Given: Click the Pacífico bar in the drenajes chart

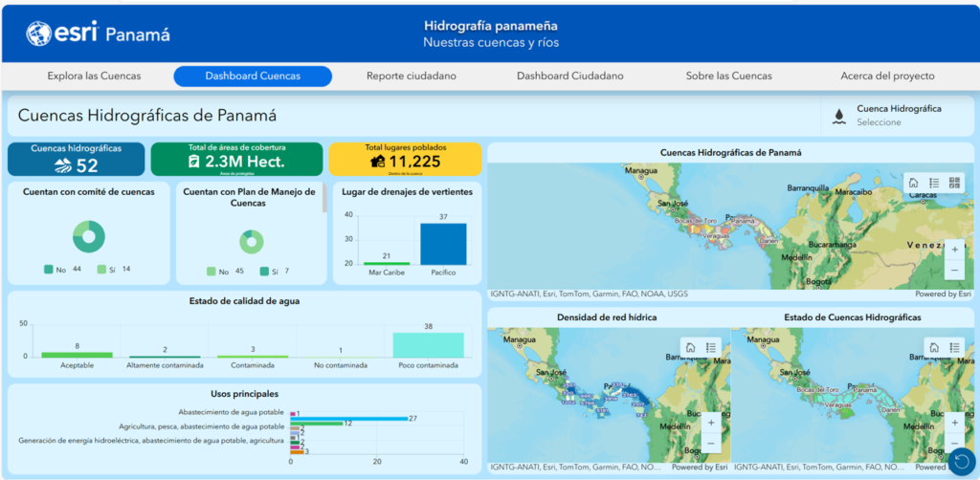Looking at the screenshot, I should 443,244.
